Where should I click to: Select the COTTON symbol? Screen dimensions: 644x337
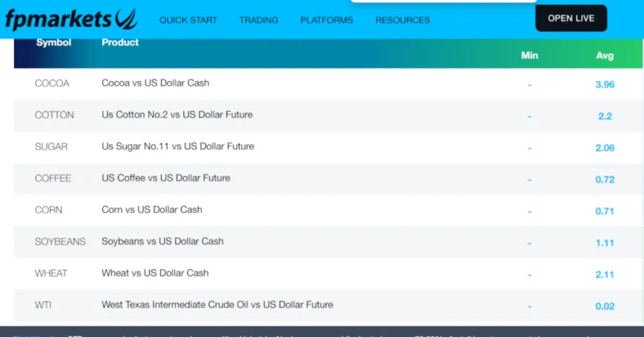pos(54,115)
